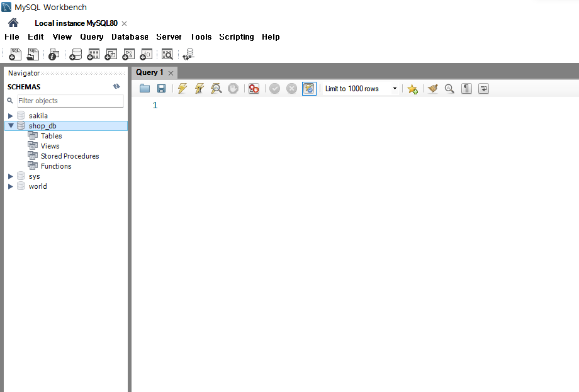Collapse the shop_db schema
The height and width of the screenshot is (392, 579).
[11, 126]
